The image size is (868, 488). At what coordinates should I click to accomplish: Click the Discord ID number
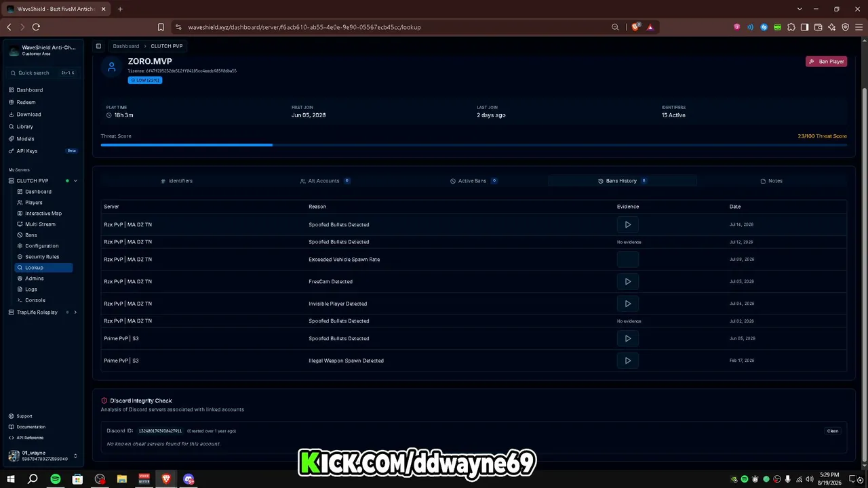[160, 431]
